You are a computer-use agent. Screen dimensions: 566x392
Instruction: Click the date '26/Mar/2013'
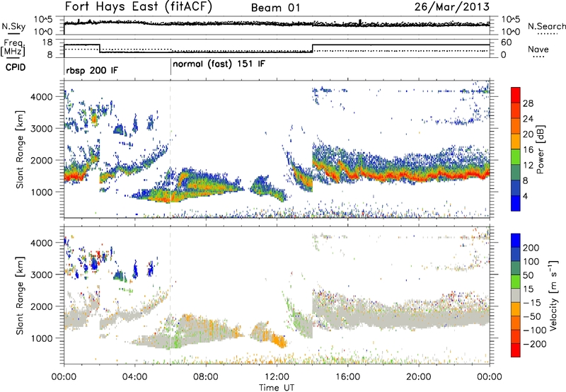[x=451, y=7]
